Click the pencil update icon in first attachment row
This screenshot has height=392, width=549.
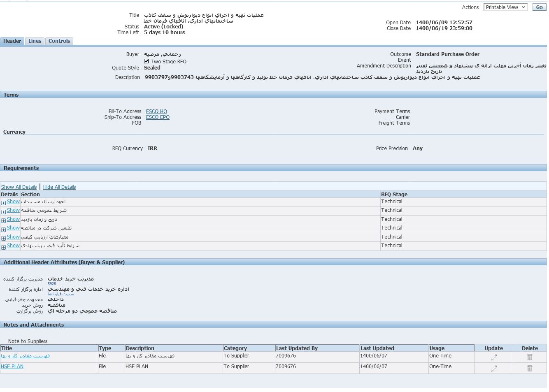pos(494,357)
